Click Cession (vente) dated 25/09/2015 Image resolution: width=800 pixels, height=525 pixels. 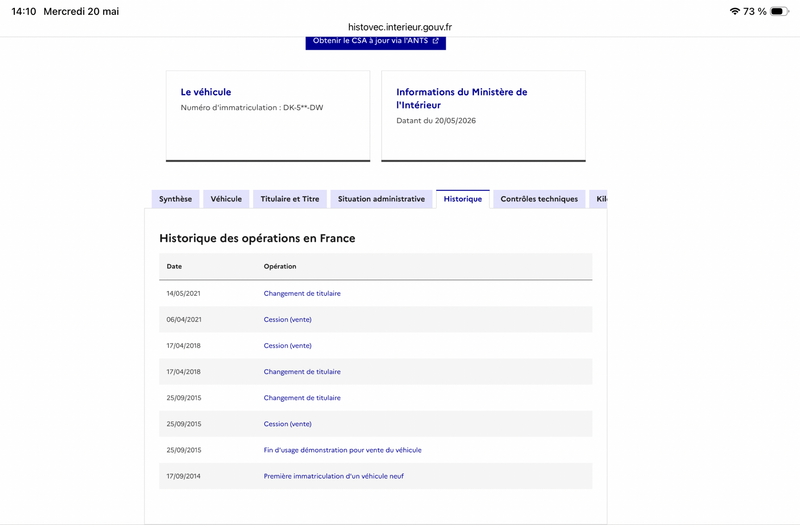click(287, 424)
